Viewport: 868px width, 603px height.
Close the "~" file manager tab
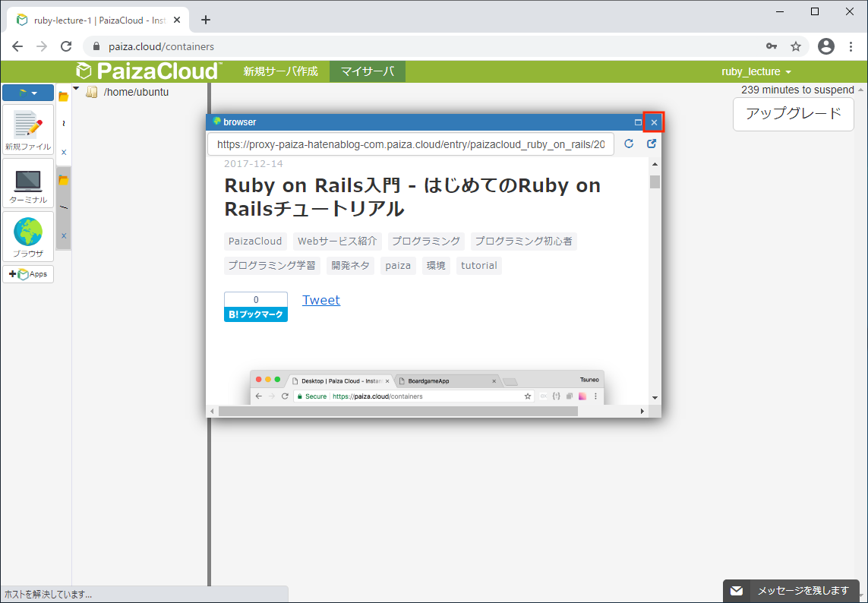point(64,153)
